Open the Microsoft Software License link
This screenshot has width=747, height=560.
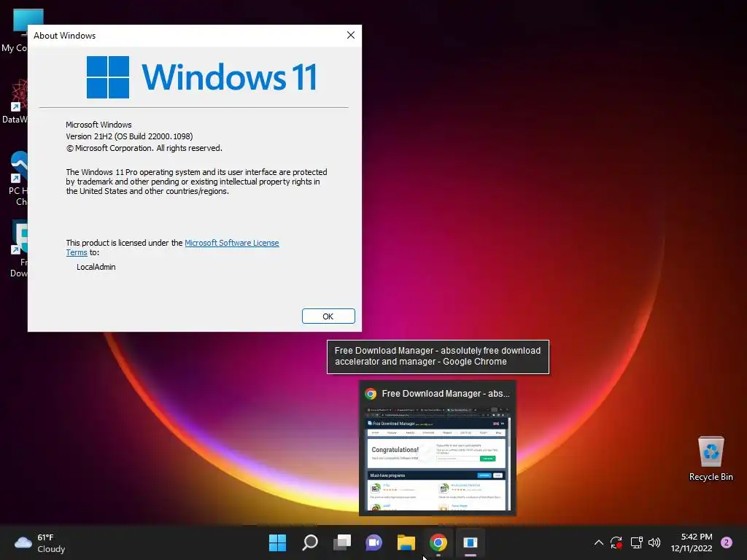[x=231, y=243]
